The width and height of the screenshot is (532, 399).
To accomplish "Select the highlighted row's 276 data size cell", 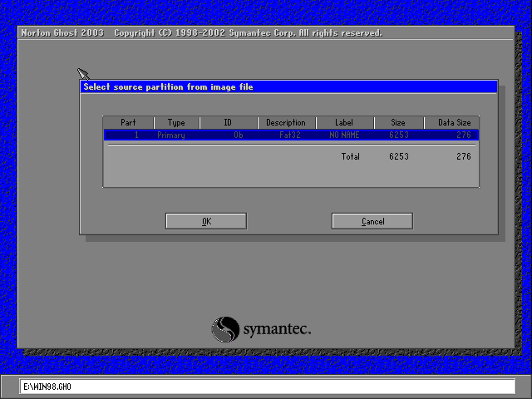I will 464,135.
